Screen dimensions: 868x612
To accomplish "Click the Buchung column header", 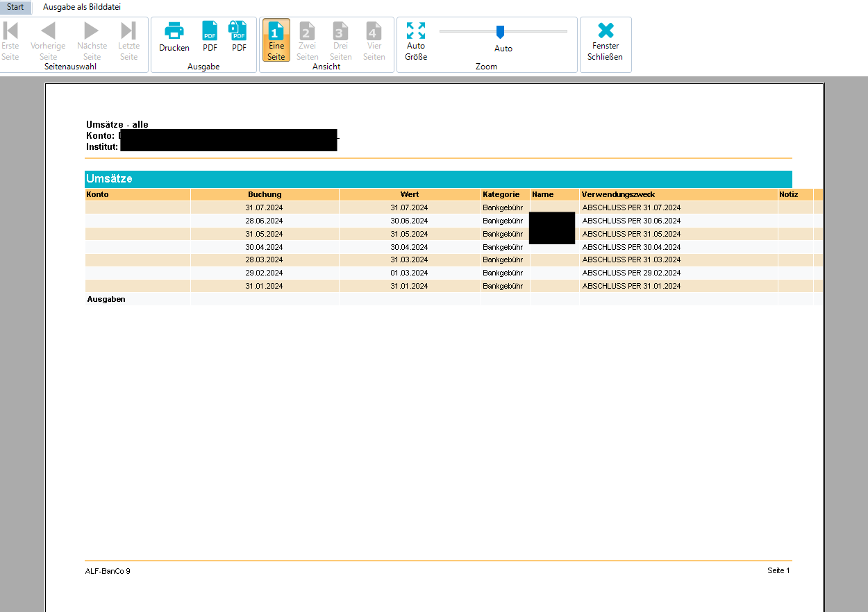I will pyautogui.click(x=265, y=195).
